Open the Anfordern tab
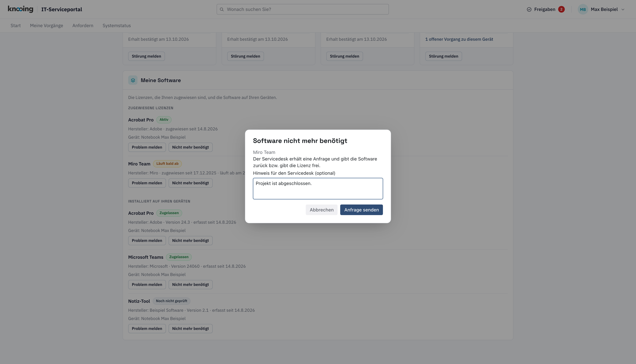 coord(83,25)
